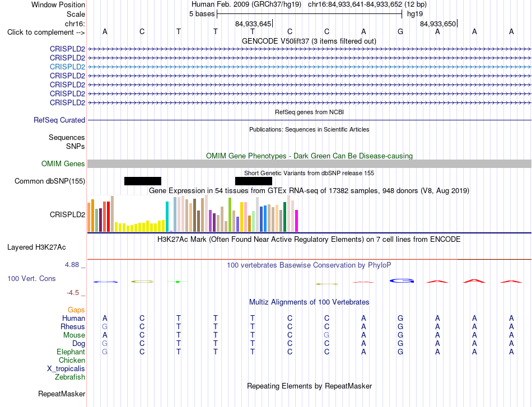Click the RepeatMasker track label
This screenshot has height=407, width=532.
62,394
